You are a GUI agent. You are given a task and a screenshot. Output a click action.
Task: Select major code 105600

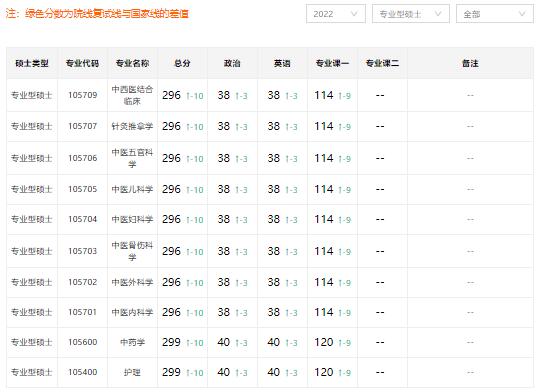[x=83, y=342]
